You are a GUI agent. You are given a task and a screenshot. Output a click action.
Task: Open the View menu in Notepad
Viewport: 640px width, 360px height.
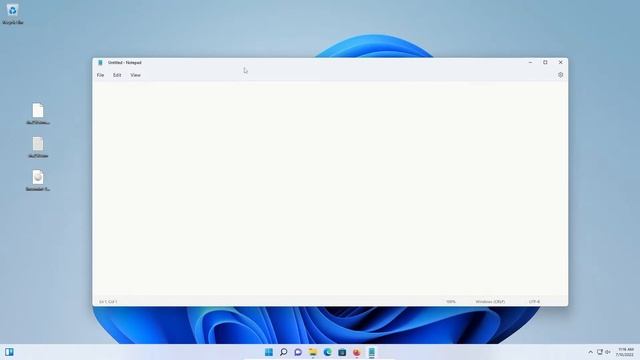[136, 75]
